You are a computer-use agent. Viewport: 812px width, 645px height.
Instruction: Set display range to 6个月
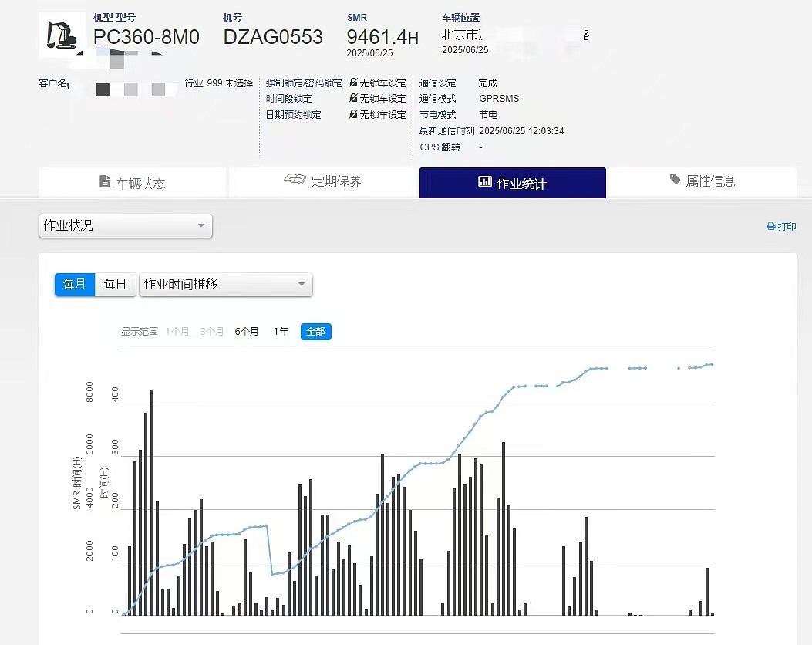point(247,332)
